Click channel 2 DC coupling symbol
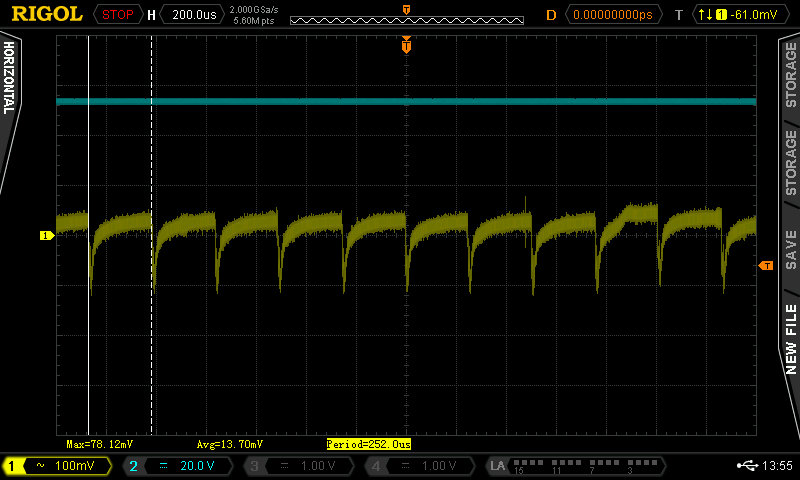 (163, 466)
